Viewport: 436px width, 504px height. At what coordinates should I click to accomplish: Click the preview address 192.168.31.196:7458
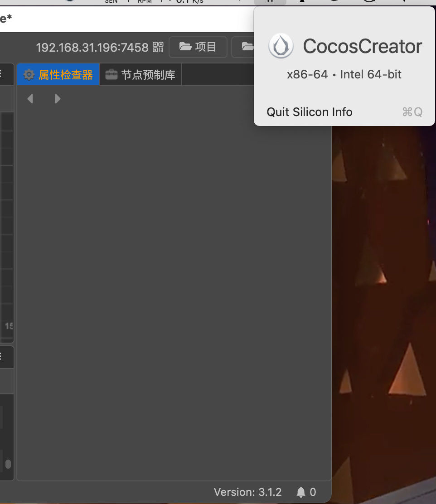(92, 47)
